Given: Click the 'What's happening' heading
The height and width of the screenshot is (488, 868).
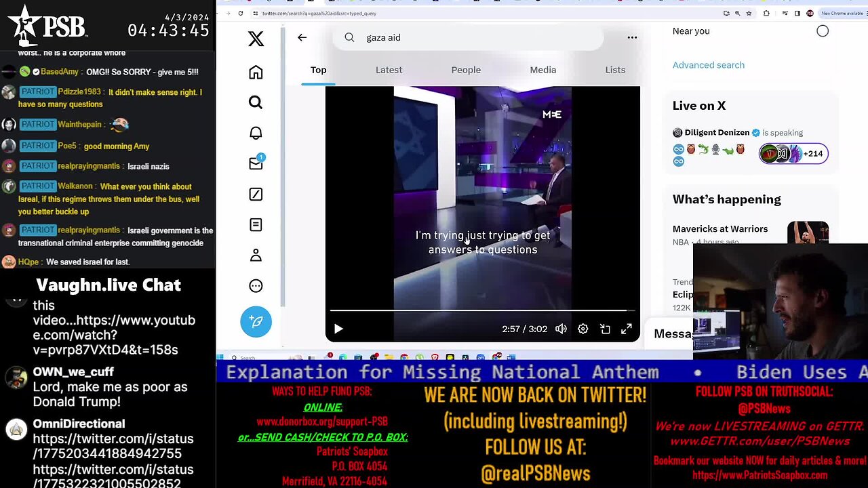Looking at the screenshot, I should tap(727, 199).
